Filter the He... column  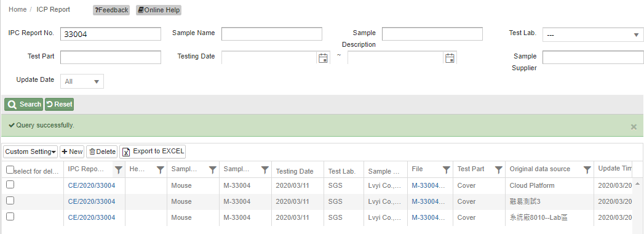(161, 169)
